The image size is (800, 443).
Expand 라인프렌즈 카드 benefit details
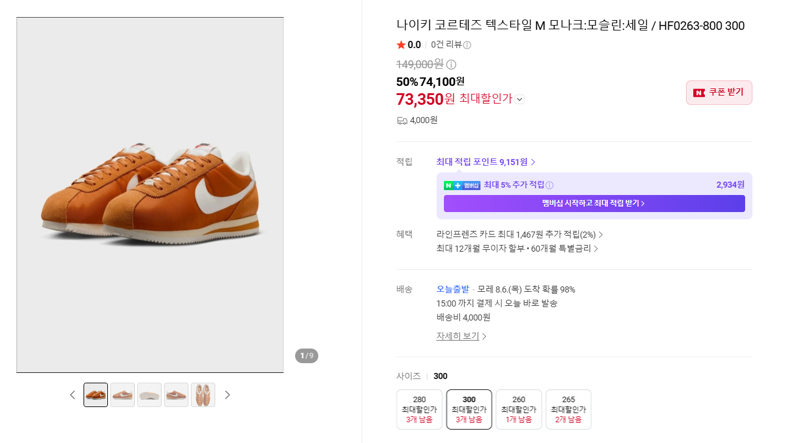(519, 234)
